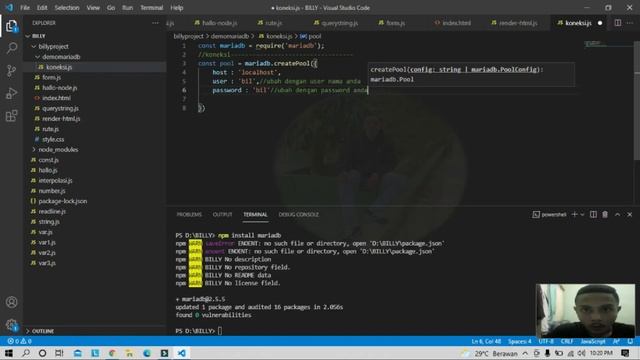Open the Manage gear icon
This screenshot has height=360, width=640.
coord(11,325)
